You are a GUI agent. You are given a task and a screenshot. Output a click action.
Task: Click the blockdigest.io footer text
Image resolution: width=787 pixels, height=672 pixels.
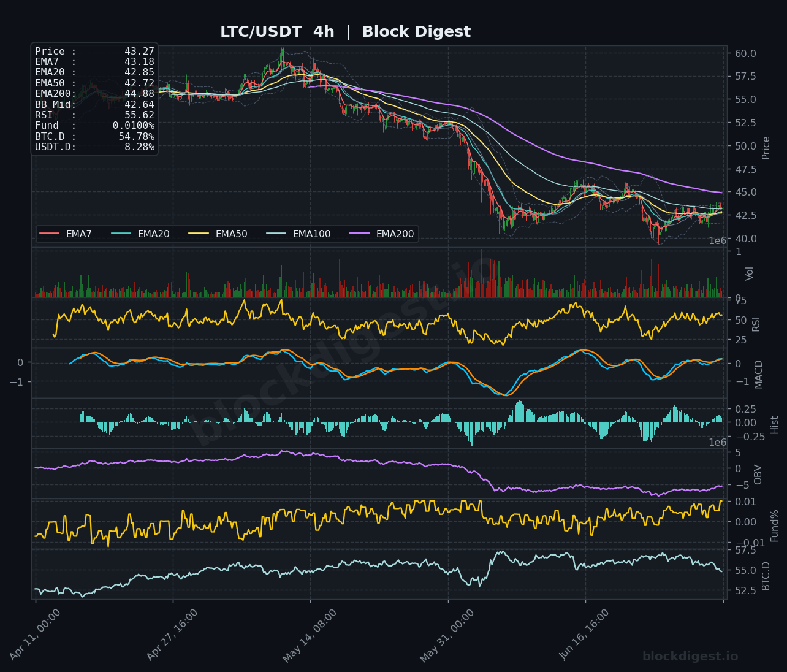point(690,657)
